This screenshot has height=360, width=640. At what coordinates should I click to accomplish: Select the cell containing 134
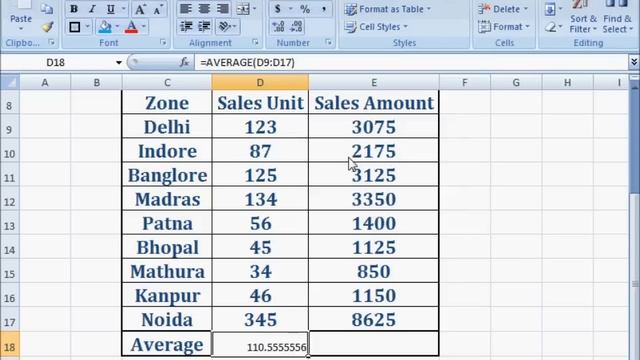(x=260, y=200)
